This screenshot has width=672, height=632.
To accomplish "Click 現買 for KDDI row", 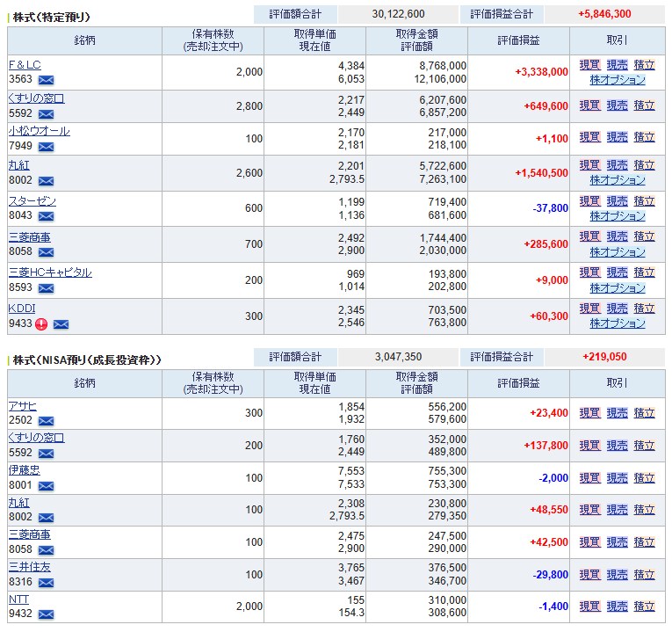I will tap(590, 309).
